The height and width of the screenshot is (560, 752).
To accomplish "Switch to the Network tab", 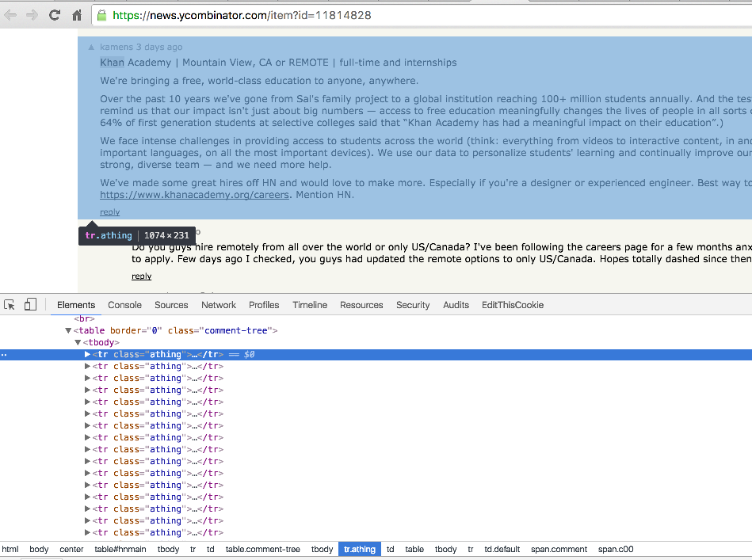I will coord(219,305).
